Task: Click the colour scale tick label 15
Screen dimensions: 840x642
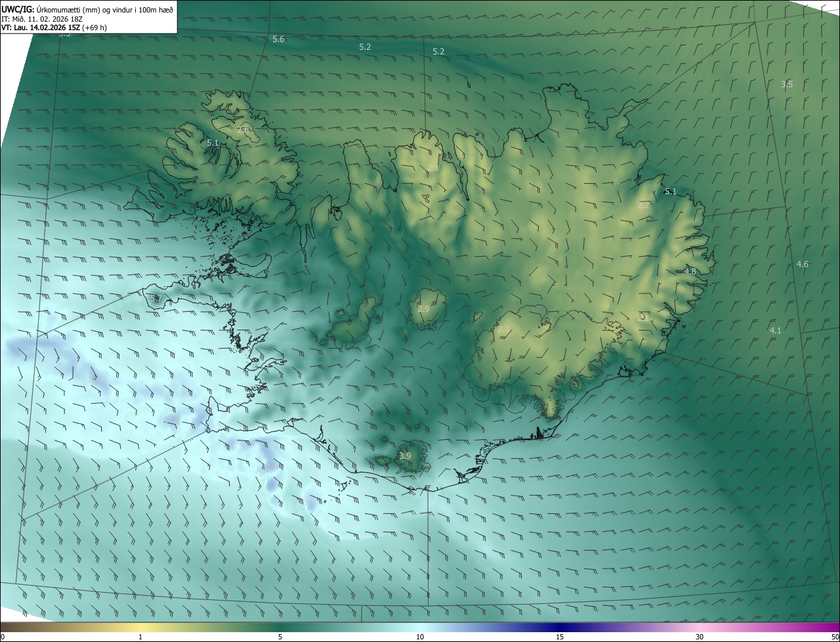Action: pyautogui.click(x=560, y=637)
